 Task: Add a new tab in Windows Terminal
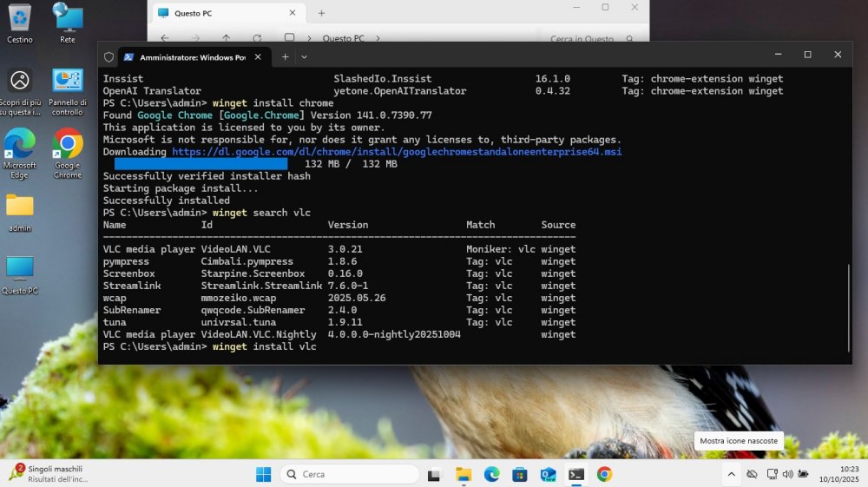tap(285, 56)
